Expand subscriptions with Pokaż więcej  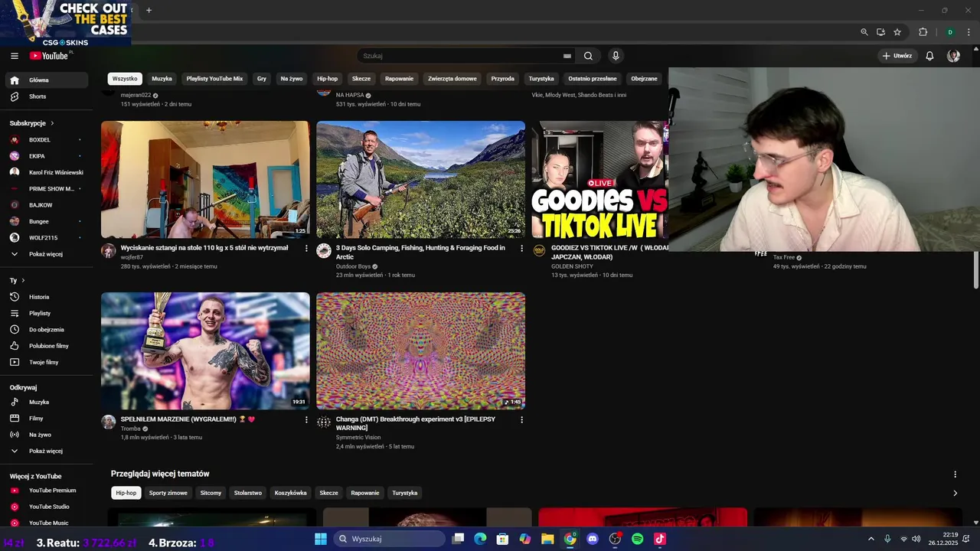point(47,254)
